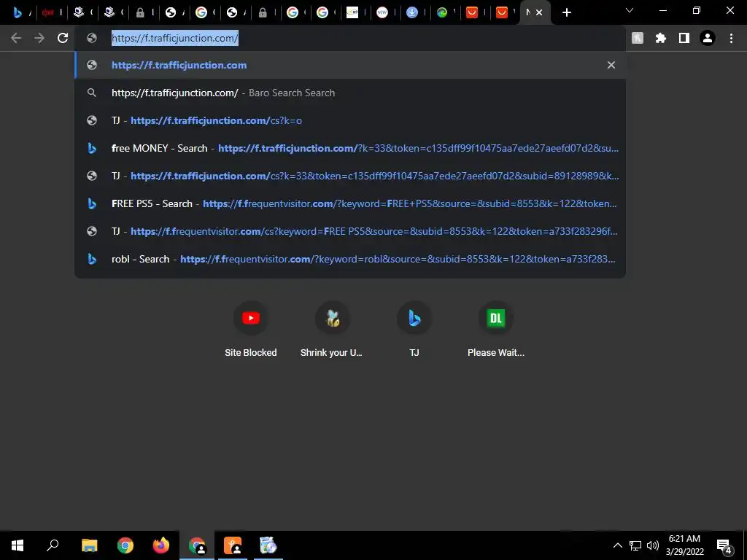Screen dimensions: 747x560
Task: Go back to the previous page
Action: pyautogui.click(x=16, y=38)
